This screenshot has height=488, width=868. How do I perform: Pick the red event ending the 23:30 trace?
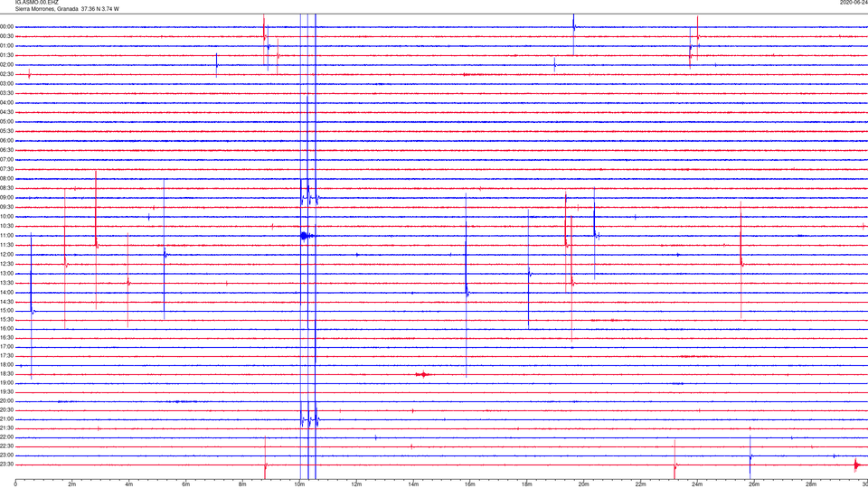pyautogui.click(x=859, y=465)
